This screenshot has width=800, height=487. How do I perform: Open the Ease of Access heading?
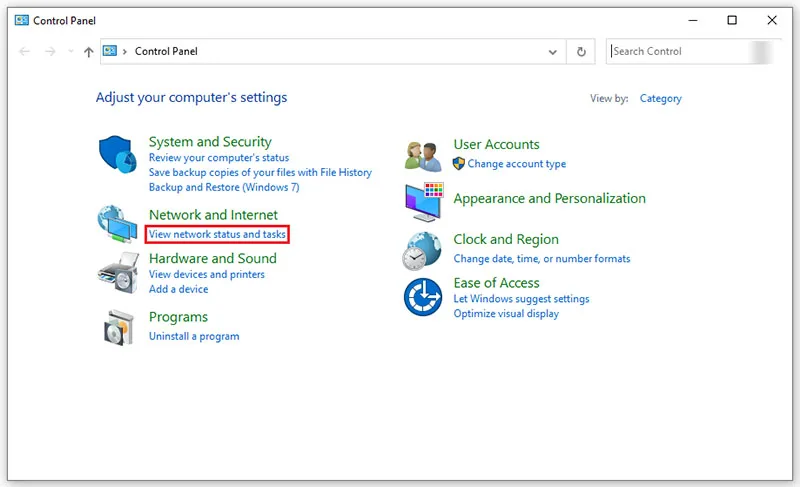click(496, 283)
